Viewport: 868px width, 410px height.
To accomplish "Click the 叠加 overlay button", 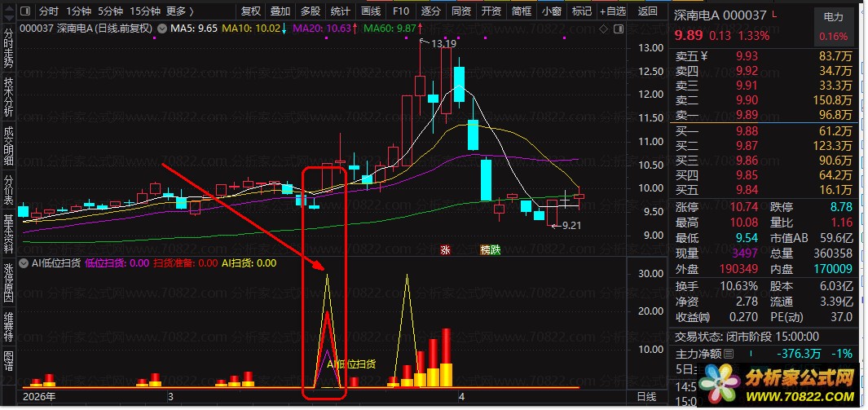I will pos(280,11).
